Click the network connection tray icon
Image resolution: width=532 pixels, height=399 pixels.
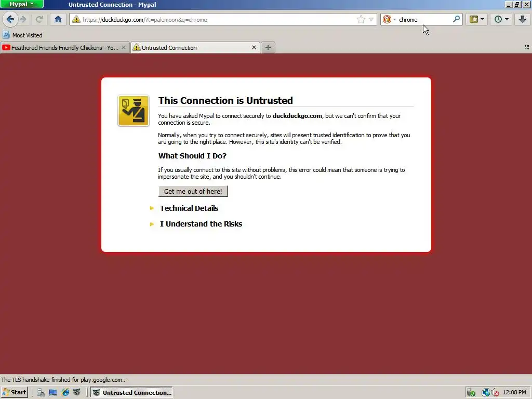click(486, 393)
